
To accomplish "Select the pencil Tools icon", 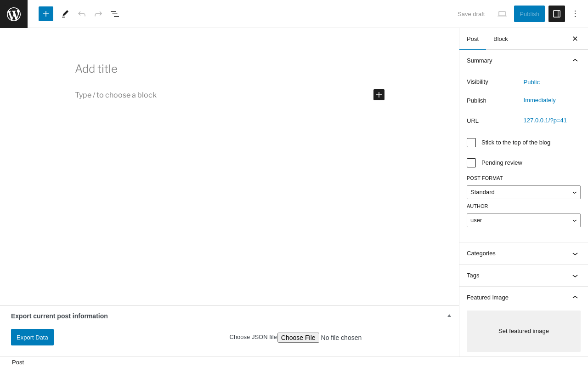I will (x=65, y=14).
